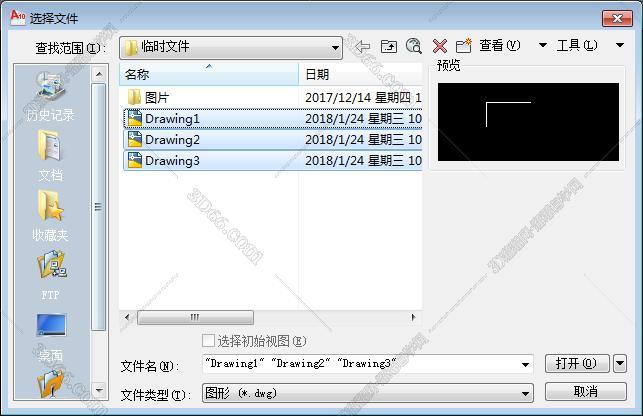Sort by the 日期 column header
643x416 pixels.
tap(360, 74)
